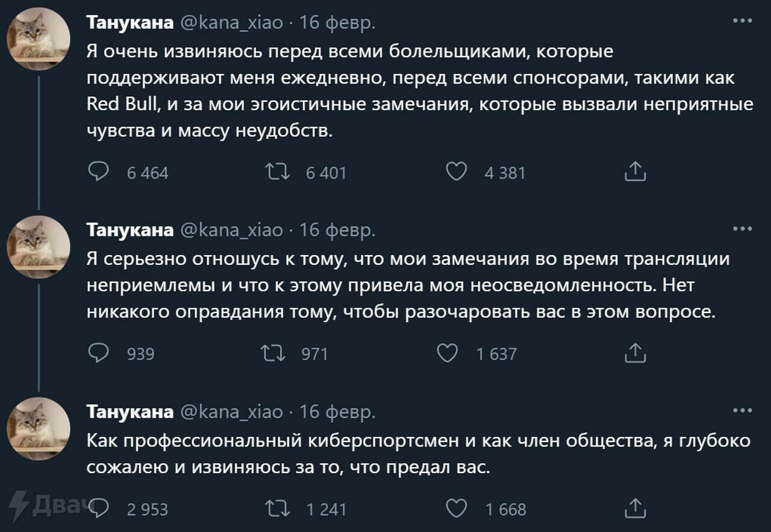Viewport: 771px width, 532px height.
Task: Like the tweet with 4 381 likes
Action: pyautogui.click(x=457, y=172)
